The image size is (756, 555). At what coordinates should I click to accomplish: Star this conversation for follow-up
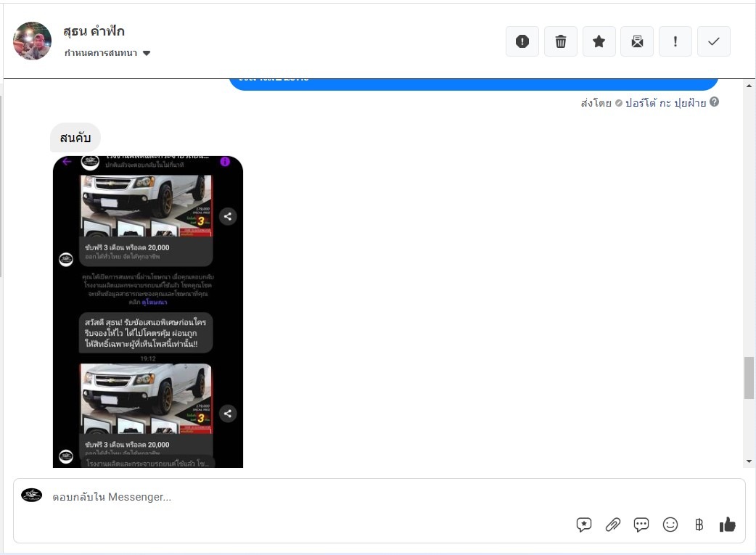[599, 41]
